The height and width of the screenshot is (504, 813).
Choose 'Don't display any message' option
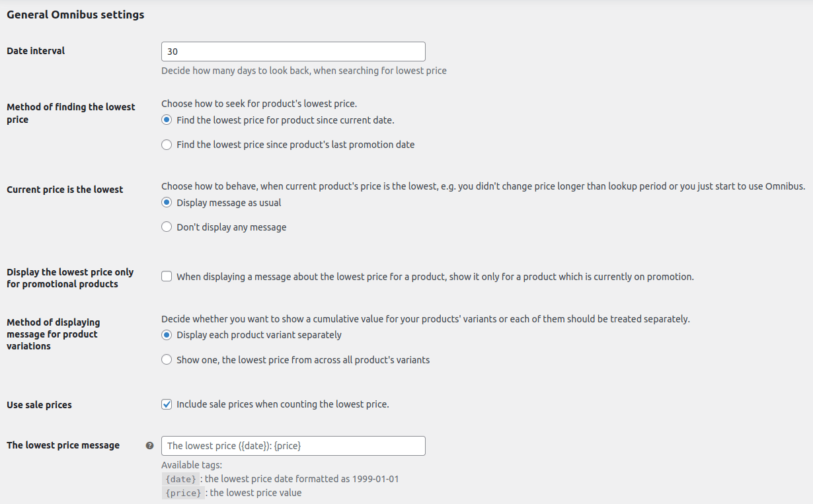(167, 227)
